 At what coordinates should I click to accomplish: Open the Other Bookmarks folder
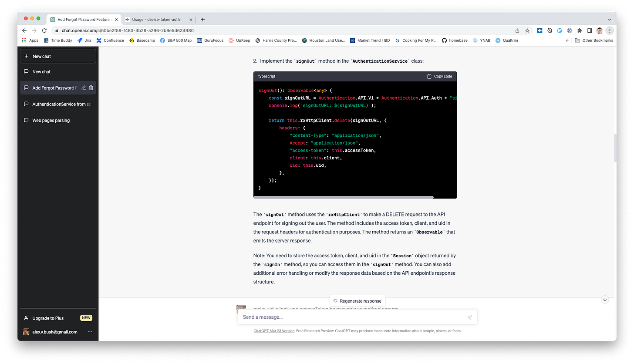click(594, 40)
